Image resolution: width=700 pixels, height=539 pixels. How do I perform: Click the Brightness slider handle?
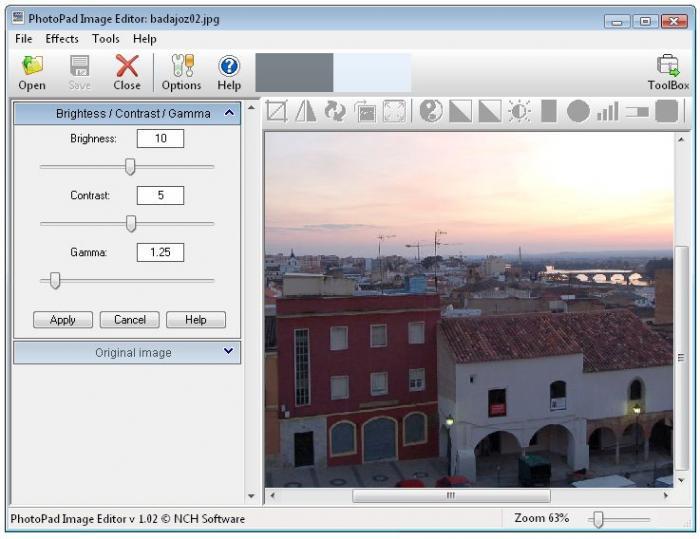coord(130,167)
